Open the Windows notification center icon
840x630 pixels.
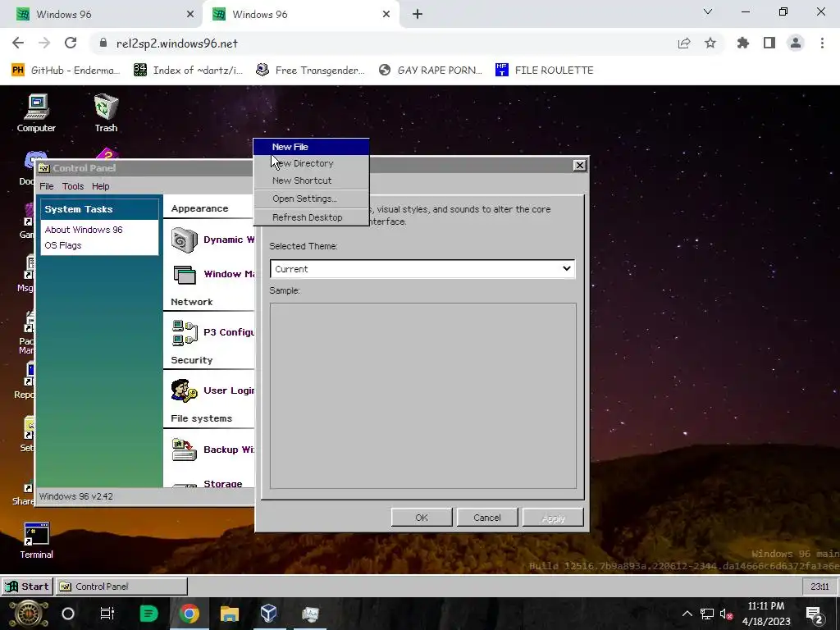point(815,614)
